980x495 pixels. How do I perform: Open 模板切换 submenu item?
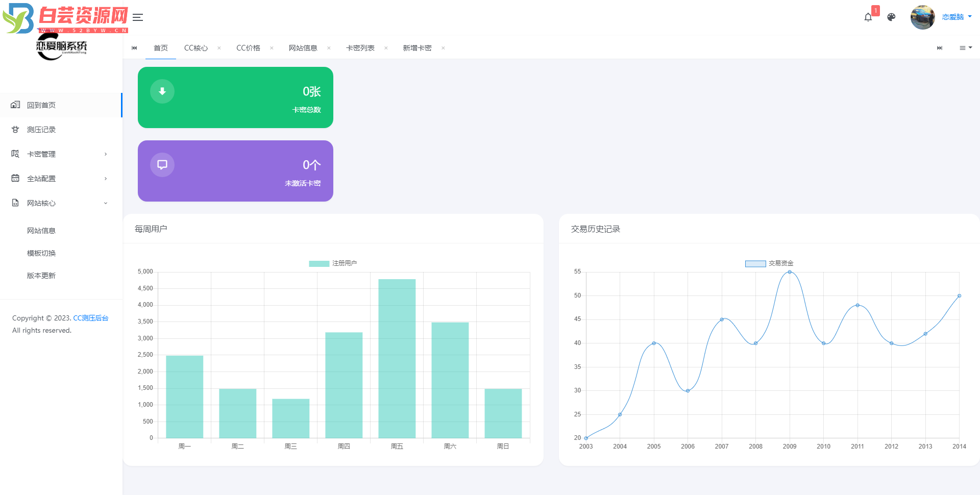(x=41, y=253)
